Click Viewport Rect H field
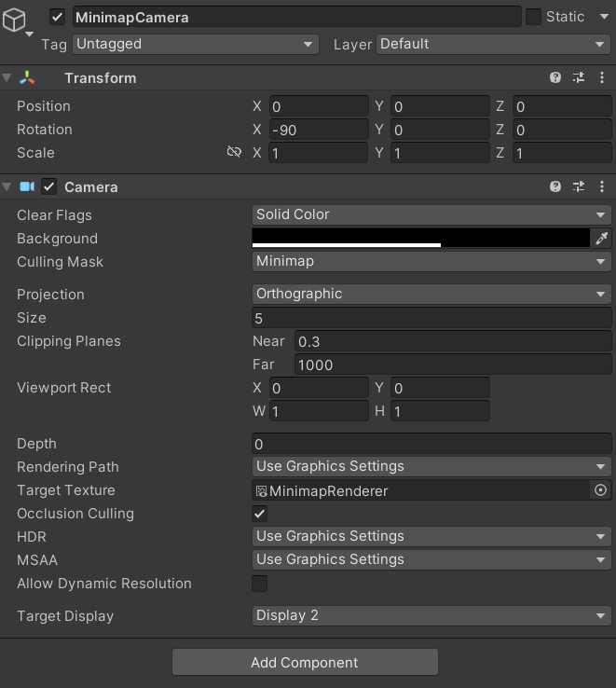 coord(440,411)
